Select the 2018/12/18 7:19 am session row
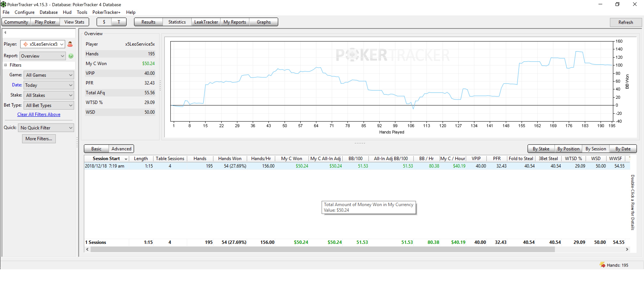This screenshot has width=644, height=291. (357, 166)
